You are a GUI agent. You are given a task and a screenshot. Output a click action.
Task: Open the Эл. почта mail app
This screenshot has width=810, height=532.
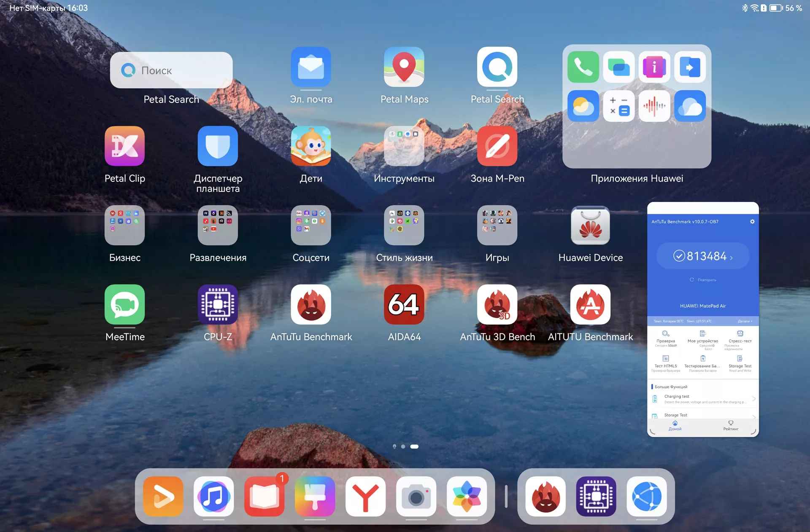(311, 67)
